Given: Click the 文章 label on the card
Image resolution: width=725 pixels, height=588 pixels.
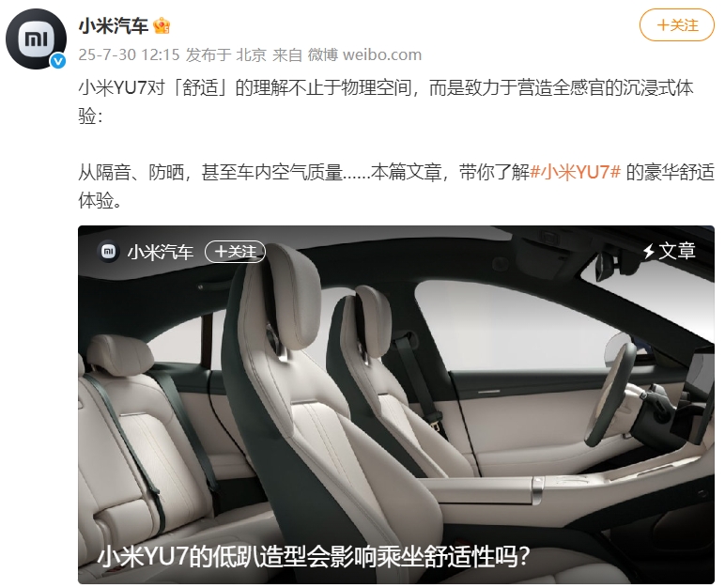Looking at the screenshot, I should coord(677,251).
